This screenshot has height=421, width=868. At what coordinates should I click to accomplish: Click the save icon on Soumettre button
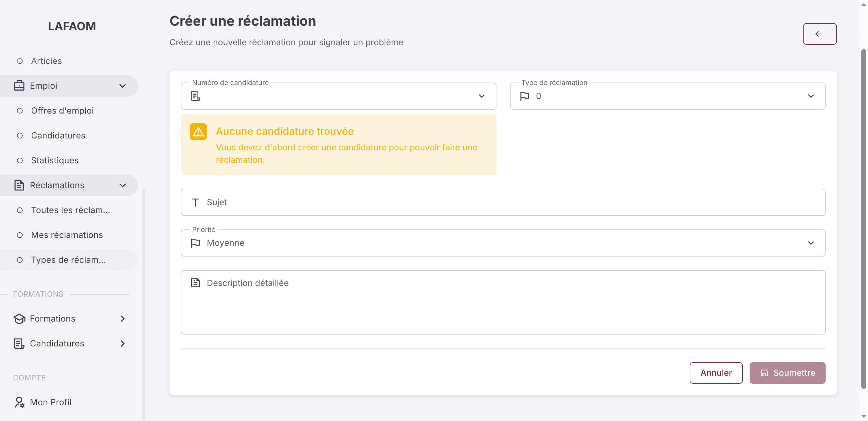click(764, 373)
